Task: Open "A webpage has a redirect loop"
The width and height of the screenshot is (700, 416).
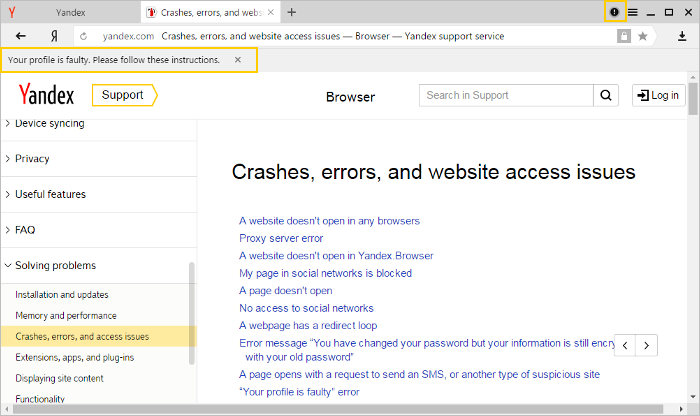Action: 308,325
